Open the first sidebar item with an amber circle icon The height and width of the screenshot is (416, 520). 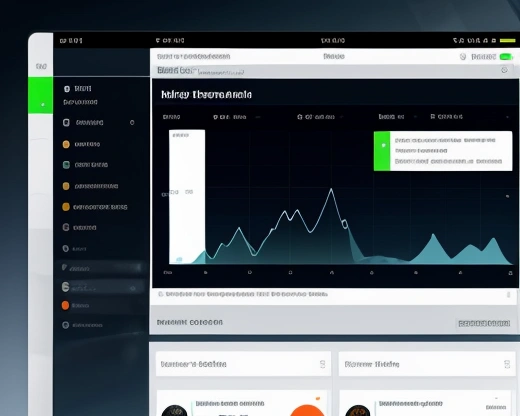pyautogui.click(x=82, y=144)
